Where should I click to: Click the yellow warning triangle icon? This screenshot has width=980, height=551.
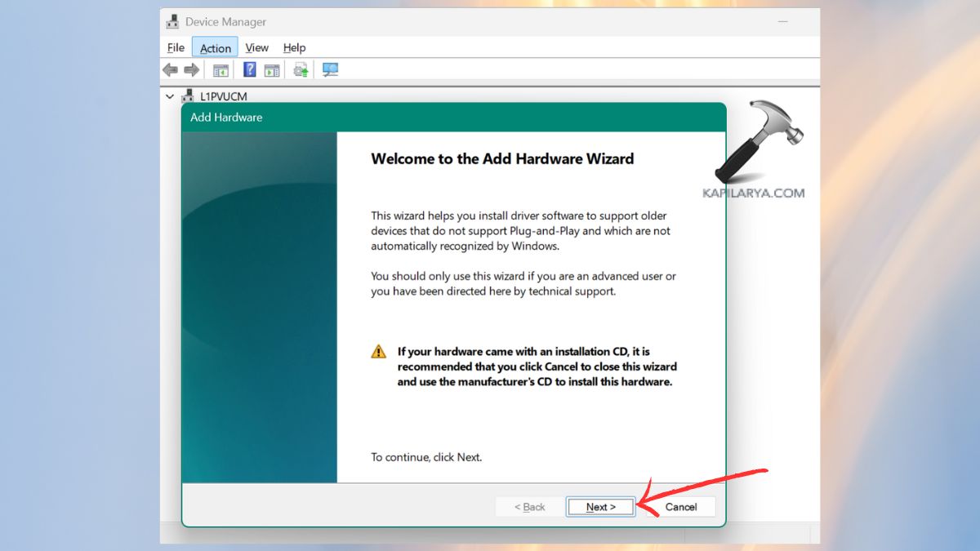(379, 352)
